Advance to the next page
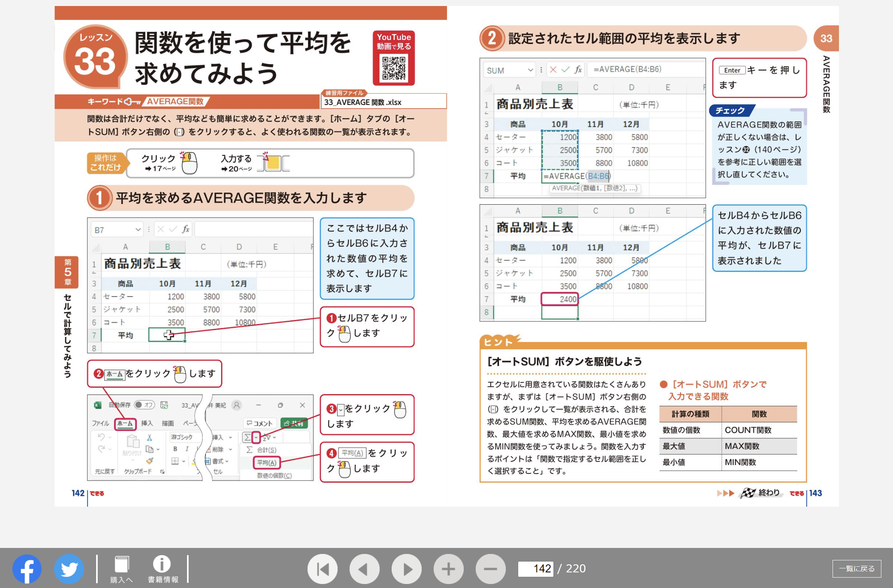The image size is (893, 588). (x=407, y=568)
